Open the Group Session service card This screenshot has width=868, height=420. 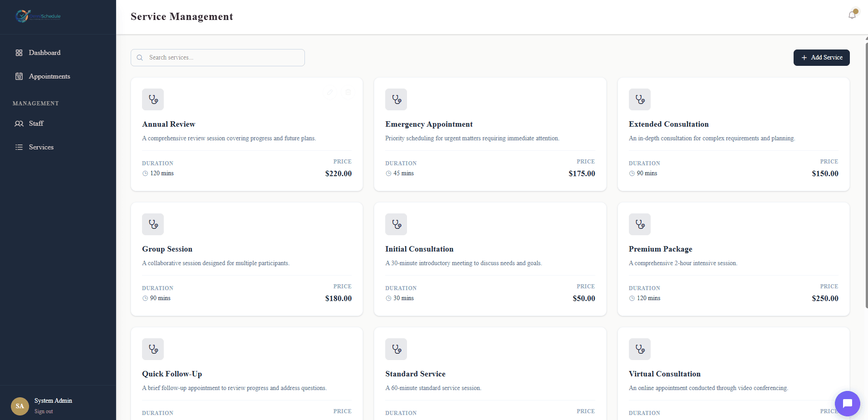(x=247, y=259)
